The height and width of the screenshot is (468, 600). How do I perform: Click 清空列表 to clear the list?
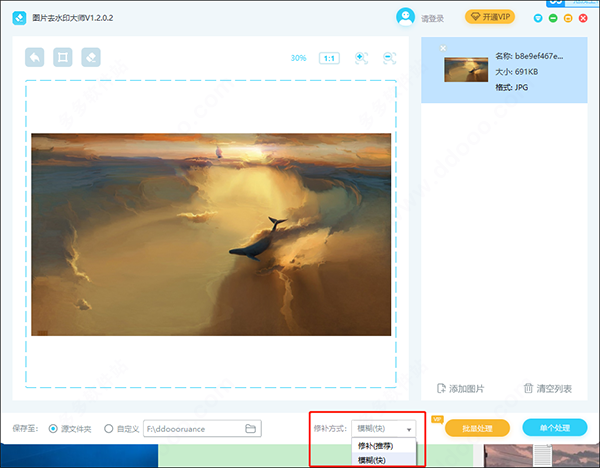tap(547, 388)
